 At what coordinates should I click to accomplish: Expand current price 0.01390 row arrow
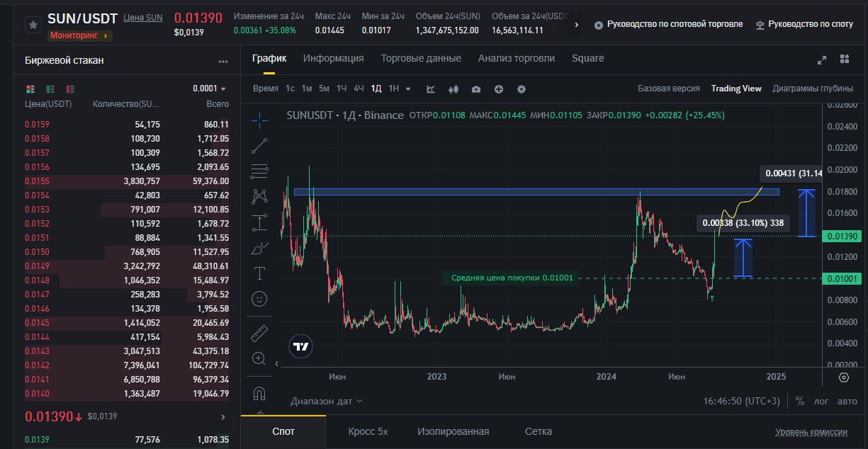click(223, 417)
